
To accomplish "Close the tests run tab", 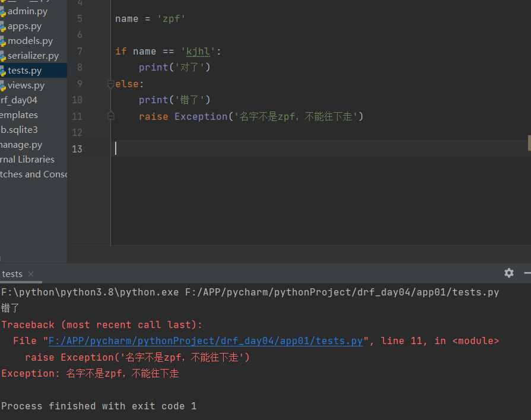I will tap(31, 274).
